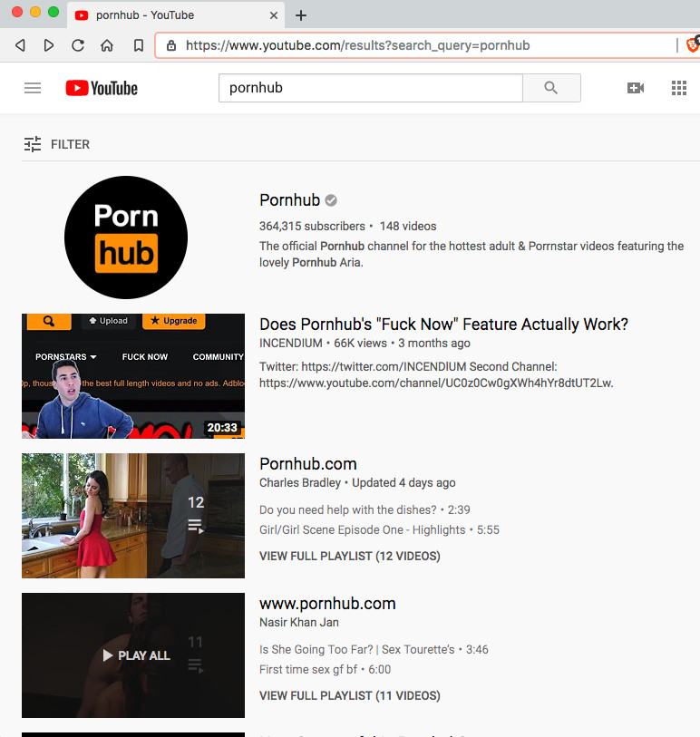Close the current YouTube browser tab
This screenshot has width=700, height=737.
coord(273,15)
